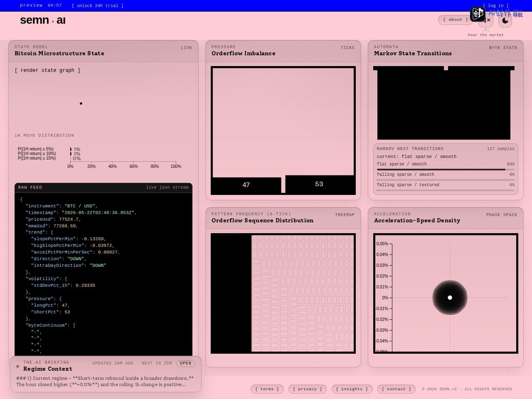Unlock the 24h trial
The width and height of the screenshot is (532, 399).
pyautogui.click(x=97, y=6)
